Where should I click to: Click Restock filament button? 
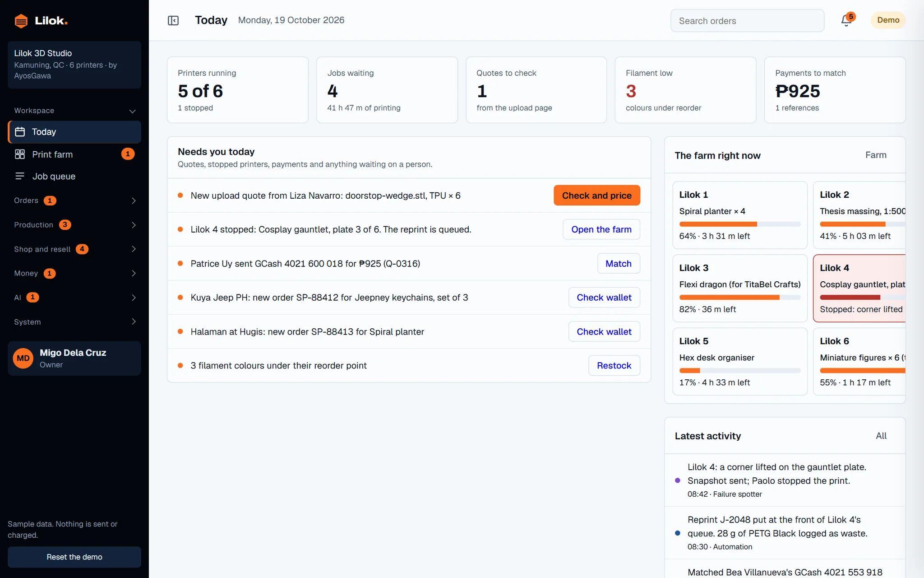[x=614, y=365]
